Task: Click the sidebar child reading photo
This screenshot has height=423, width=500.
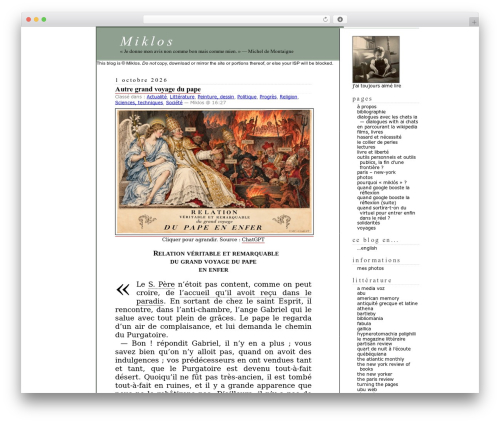Action: (376, 59)
